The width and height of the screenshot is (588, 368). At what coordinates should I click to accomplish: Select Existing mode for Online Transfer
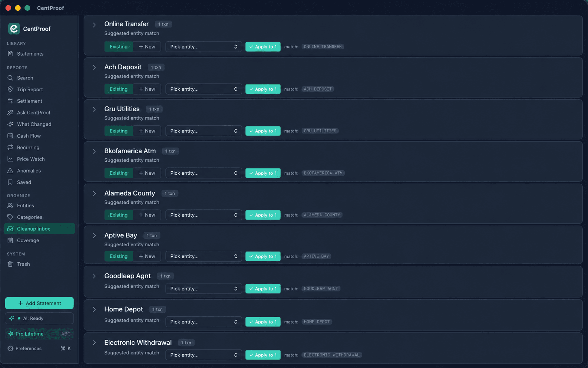(119, 47)
